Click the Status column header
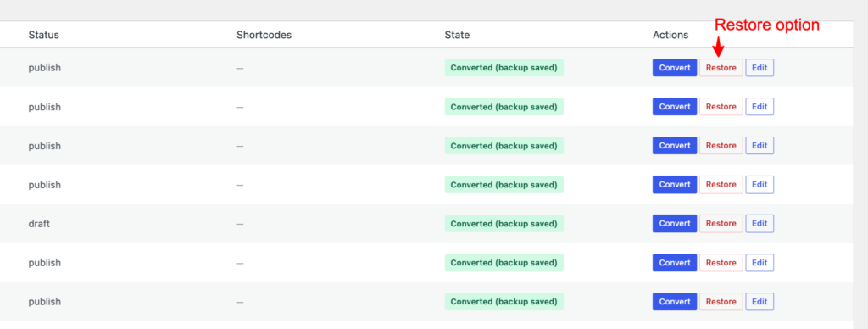868x329 pixels. pyautogui.click(x=44, y=35)
